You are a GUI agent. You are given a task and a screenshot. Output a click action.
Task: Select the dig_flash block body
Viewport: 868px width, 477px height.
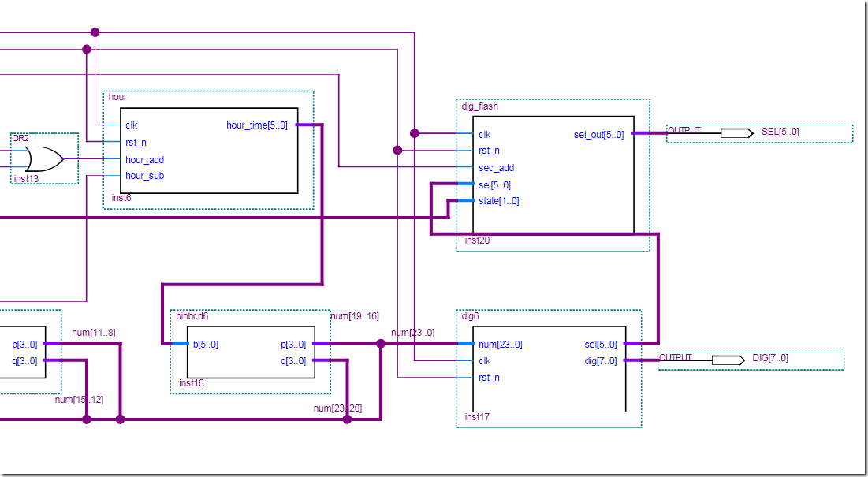(553, 174)
